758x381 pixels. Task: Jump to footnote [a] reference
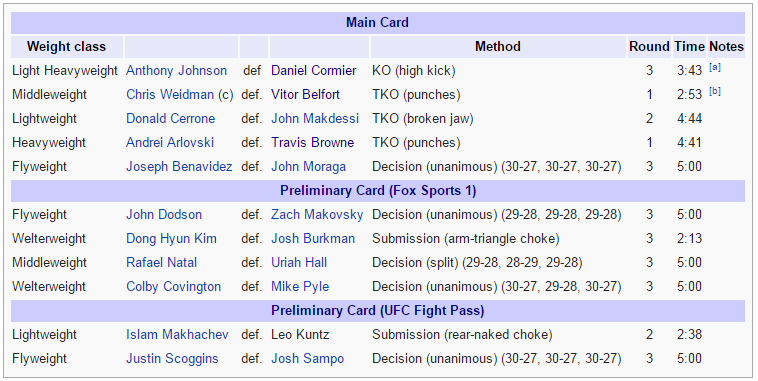point(714,68)
